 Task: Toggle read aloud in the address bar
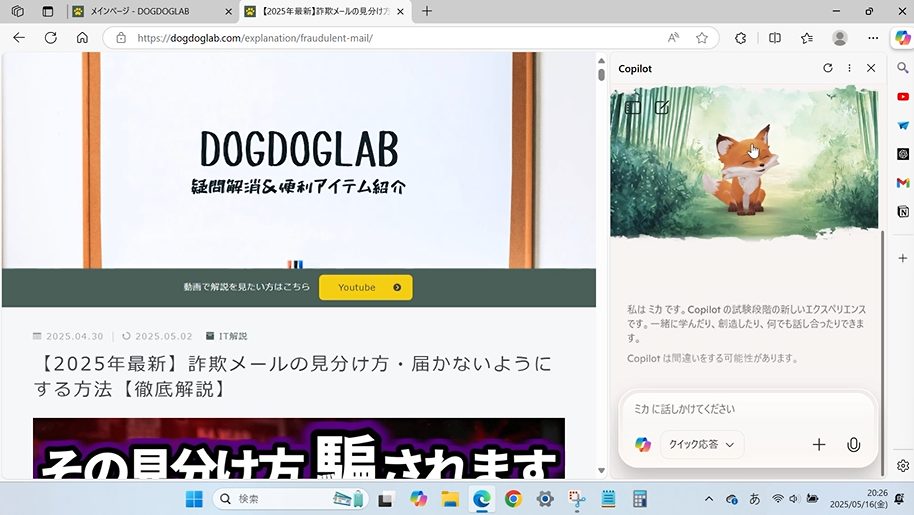point(674,38)
